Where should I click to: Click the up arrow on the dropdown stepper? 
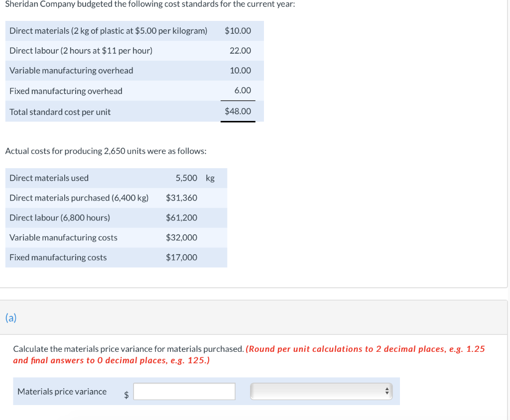(386, 388)
